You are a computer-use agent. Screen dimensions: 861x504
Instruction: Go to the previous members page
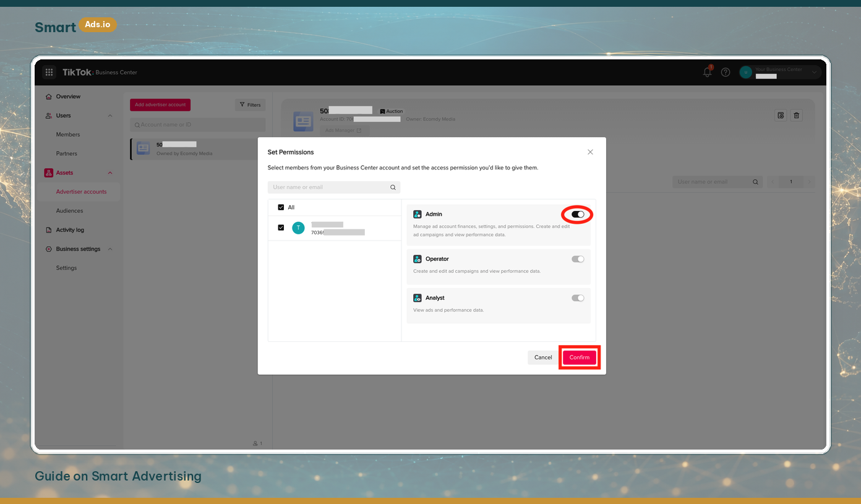(771, 182)
